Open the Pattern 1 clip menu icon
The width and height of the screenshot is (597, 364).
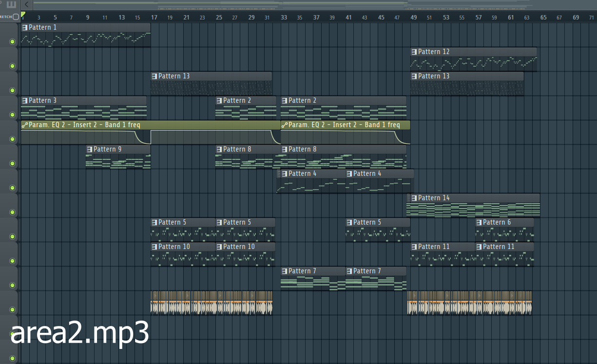click(25, 27)
